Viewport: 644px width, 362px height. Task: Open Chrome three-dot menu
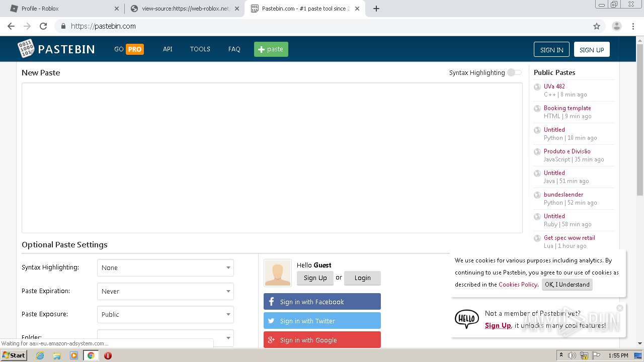click(x=633, y=26)
